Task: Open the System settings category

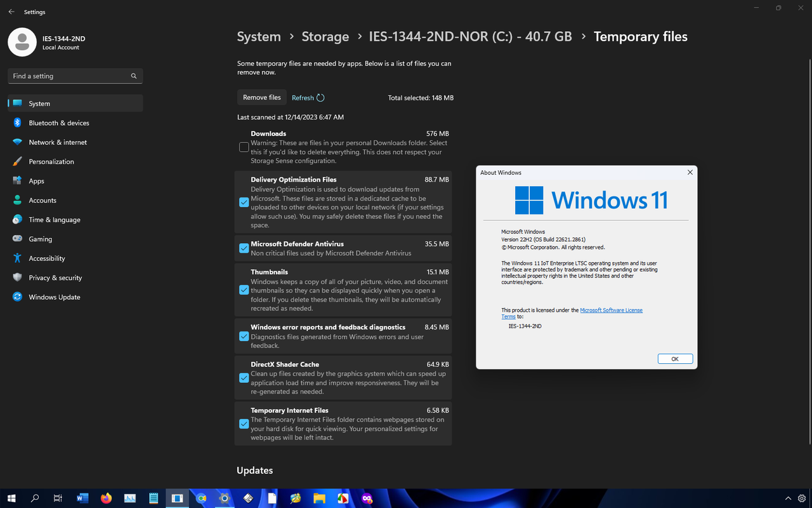Action: coord(75,104)
